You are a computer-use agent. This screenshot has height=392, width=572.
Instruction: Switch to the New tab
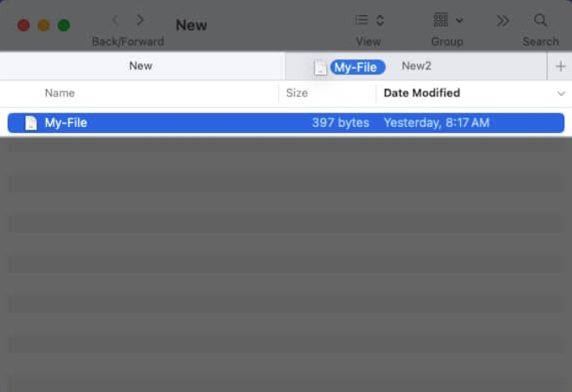click(141, 66)
